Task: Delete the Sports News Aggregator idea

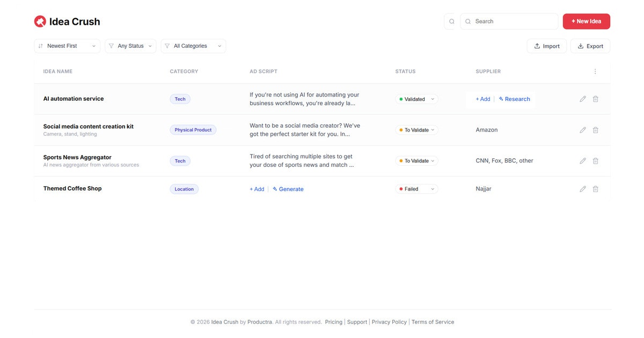Action: point(596,161)
